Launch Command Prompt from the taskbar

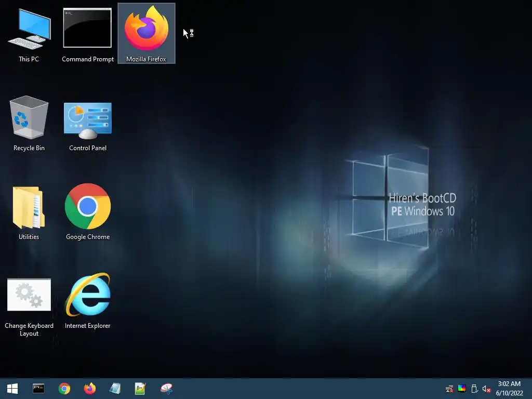(38, 389)
